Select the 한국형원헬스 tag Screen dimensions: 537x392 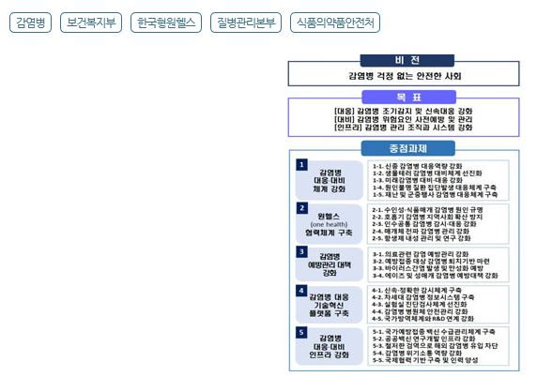166,23
